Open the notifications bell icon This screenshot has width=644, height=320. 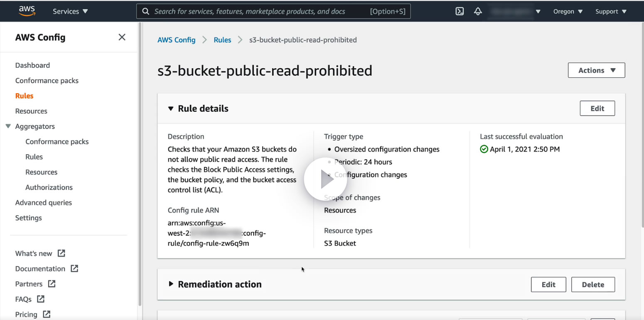[478, 11]
